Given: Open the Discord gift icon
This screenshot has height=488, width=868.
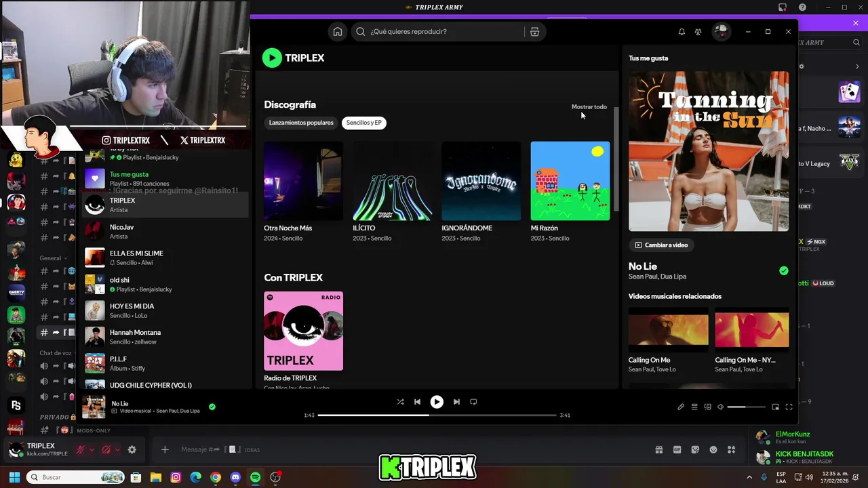Looking at the screenshot, I should pyautogui.click(x=658, y=449).
